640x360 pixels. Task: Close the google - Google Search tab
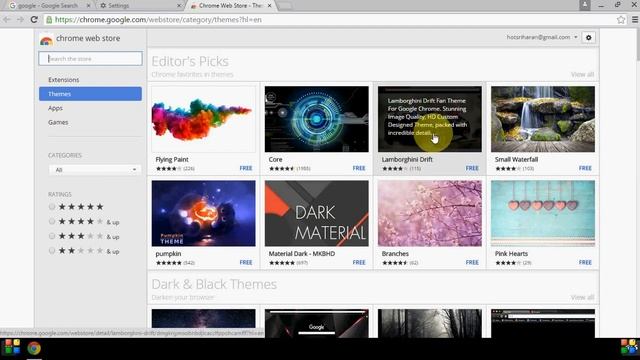89,6
